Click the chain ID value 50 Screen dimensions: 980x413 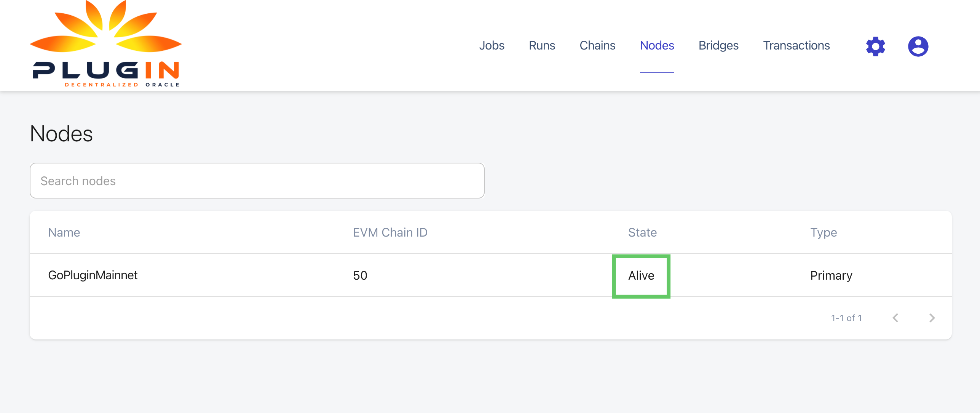[360, 275]
